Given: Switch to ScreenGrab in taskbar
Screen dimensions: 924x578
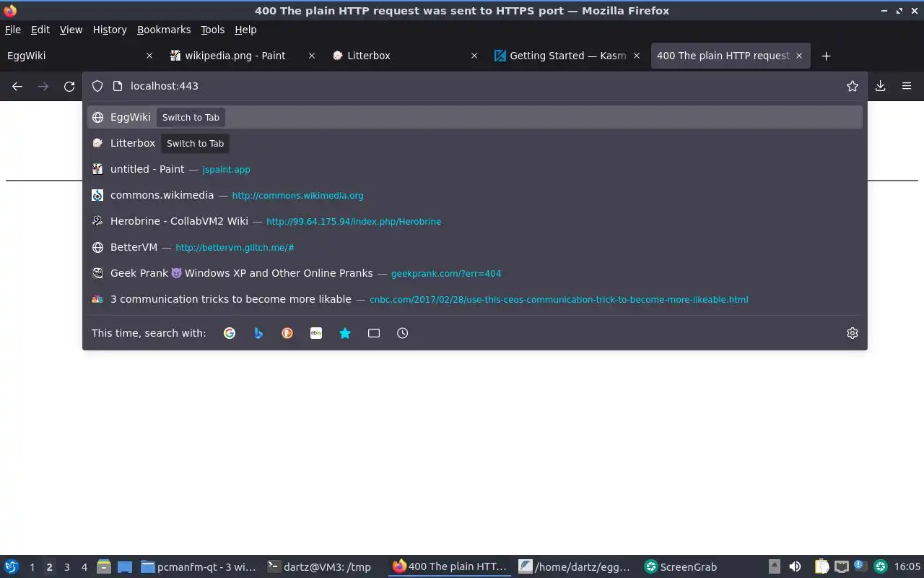Looking at the screenshot, I should click(681, 567).
